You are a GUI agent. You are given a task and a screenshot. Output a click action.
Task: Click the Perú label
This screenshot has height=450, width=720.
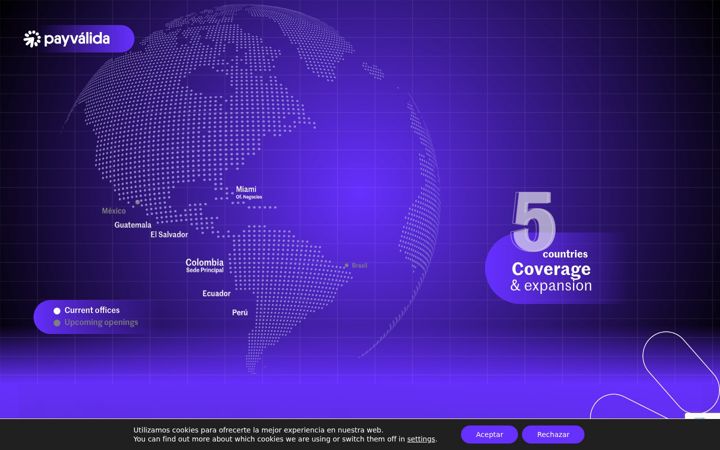240,313
